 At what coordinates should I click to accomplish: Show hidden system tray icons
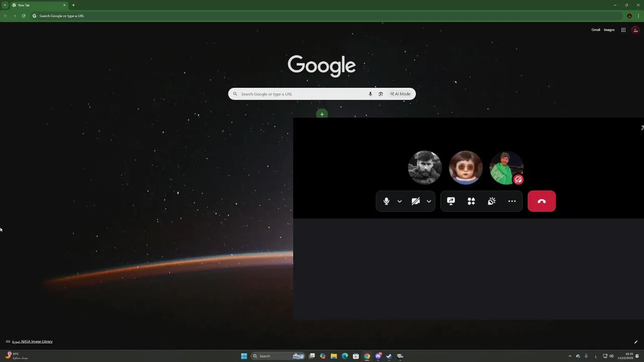570,356
